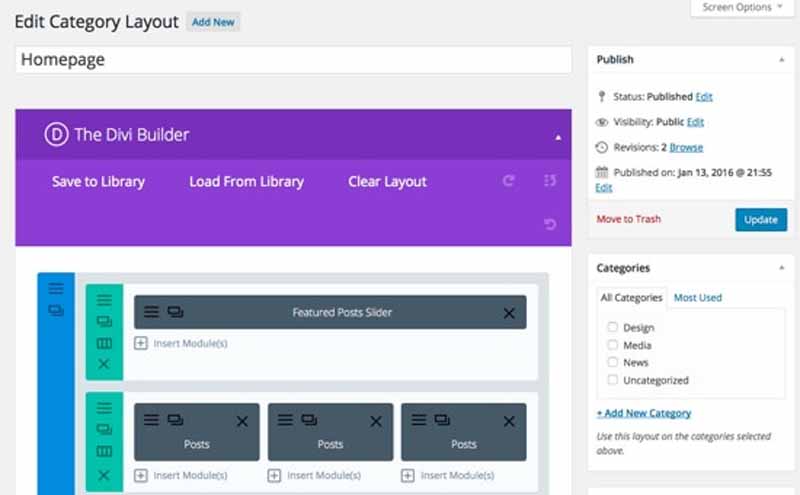The height and width of the screenshot is (495, 800).
Task: Collapse the Categories panel
Action: [781, 268]
